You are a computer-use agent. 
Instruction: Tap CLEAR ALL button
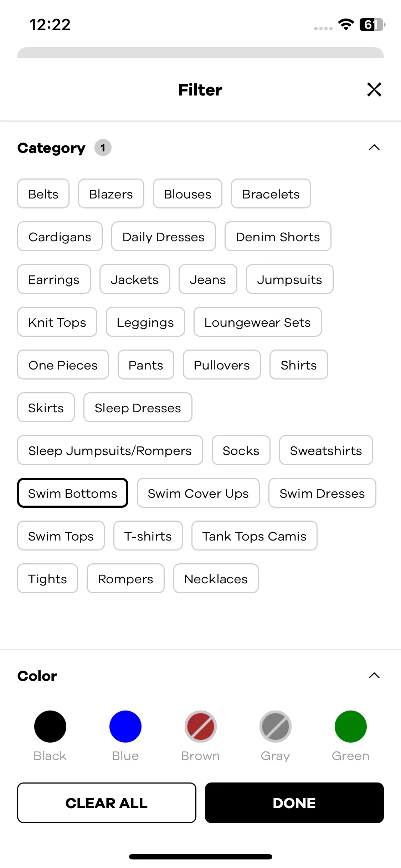(x=107, y=803)
